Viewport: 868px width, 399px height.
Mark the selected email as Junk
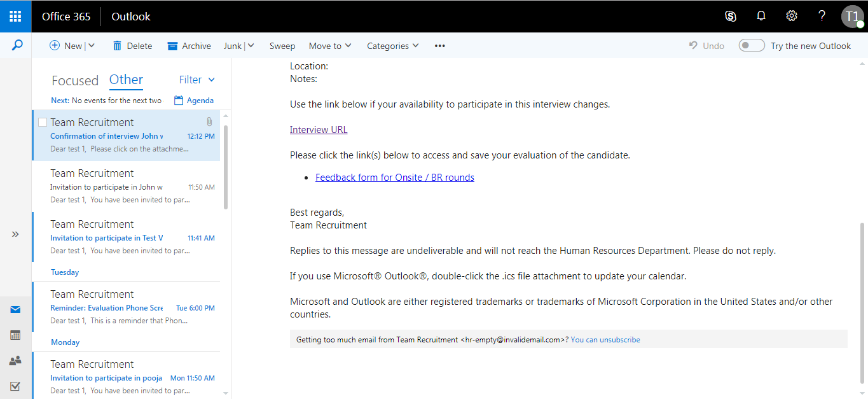[x=233, y=46]
